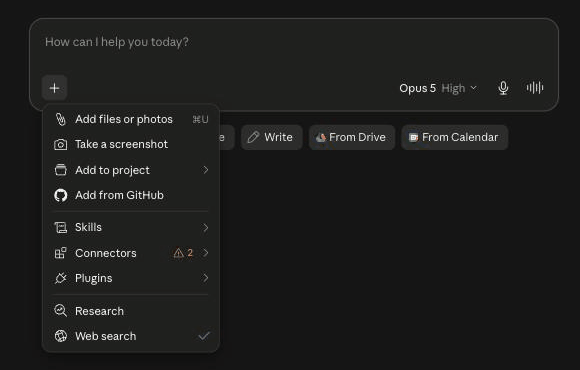Click the pencil icon on Write chip

tap(253, 137)
